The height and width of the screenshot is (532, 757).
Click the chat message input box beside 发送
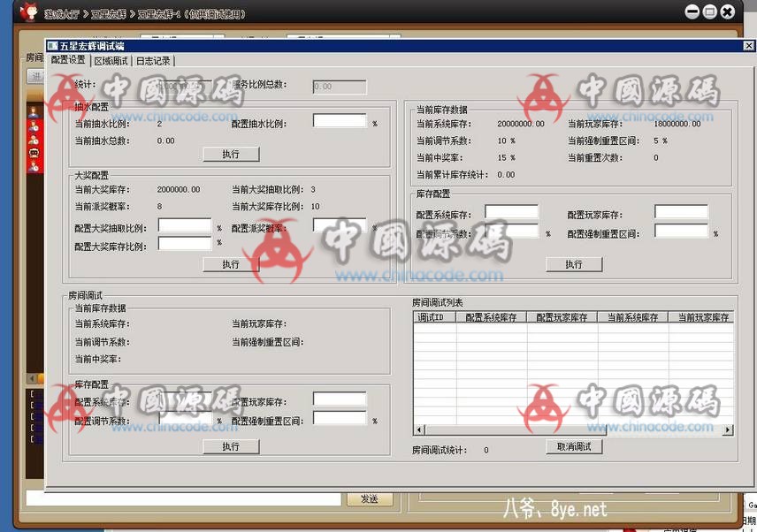click(183, 498)
